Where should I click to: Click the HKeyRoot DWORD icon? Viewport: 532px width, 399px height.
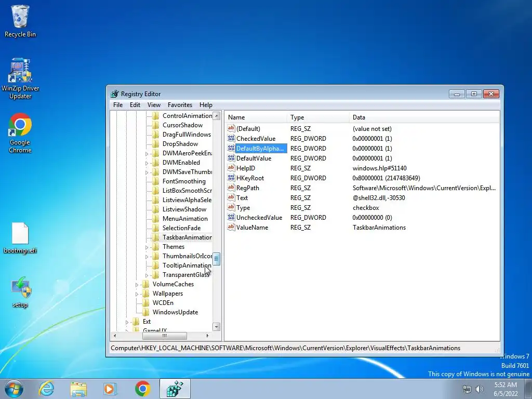click(x=231, y=178)
